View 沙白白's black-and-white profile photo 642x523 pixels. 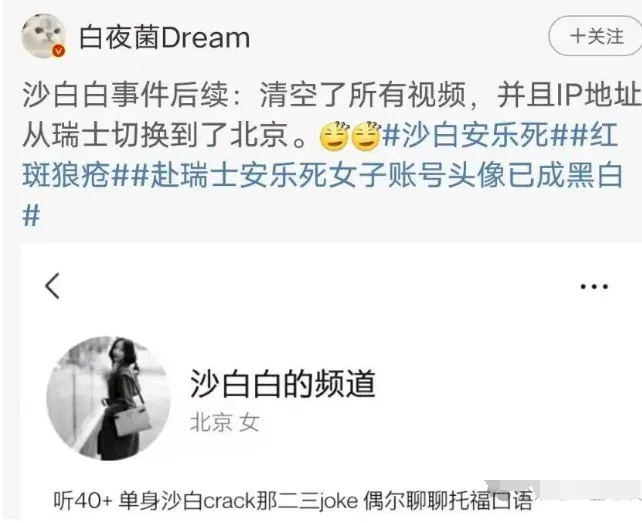coord(109,398)
